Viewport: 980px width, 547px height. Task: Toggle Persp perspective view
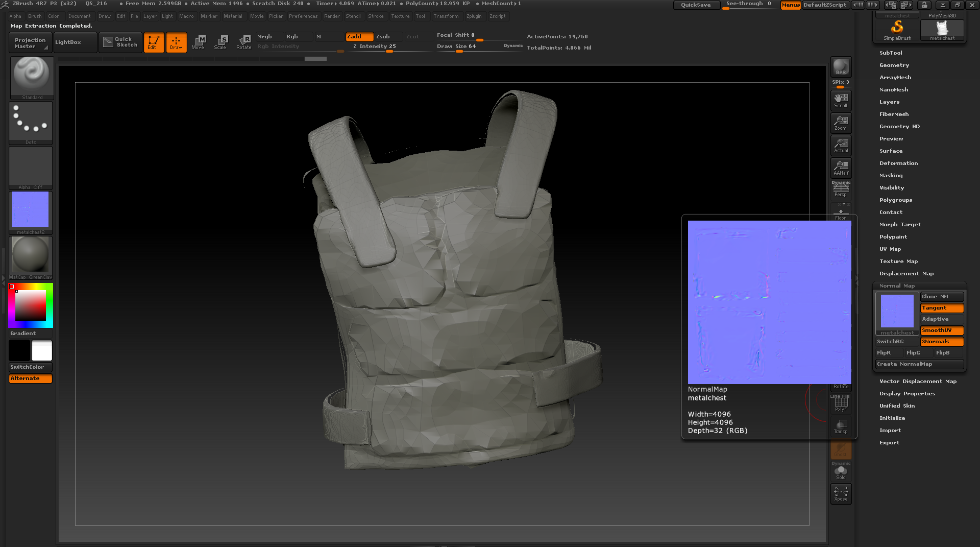(x=841, y=189)
